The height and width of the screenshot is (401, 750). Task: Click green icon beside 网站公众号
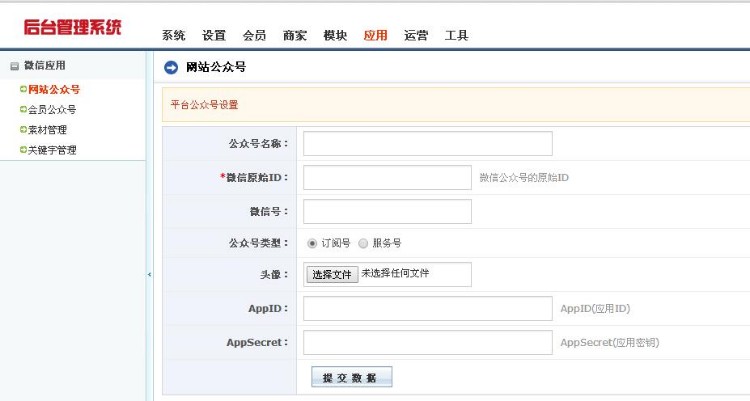(23, 89)
